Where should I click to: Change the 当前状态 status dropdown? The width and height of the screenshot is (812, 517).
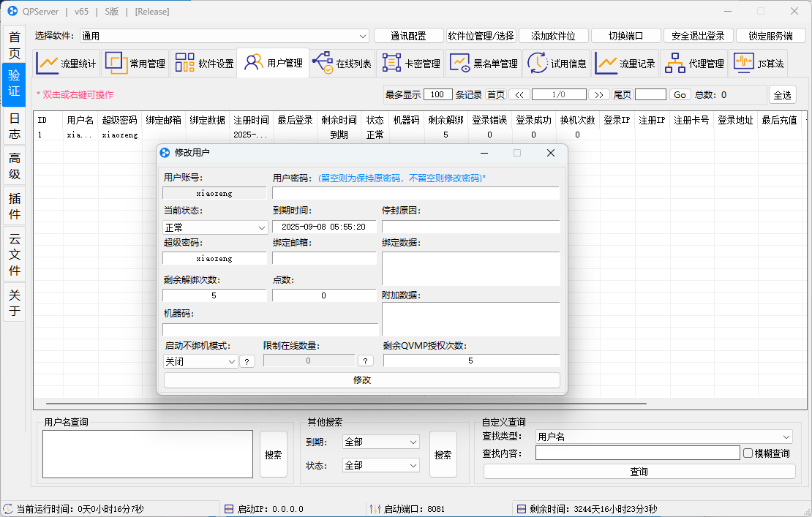(214, 227)
